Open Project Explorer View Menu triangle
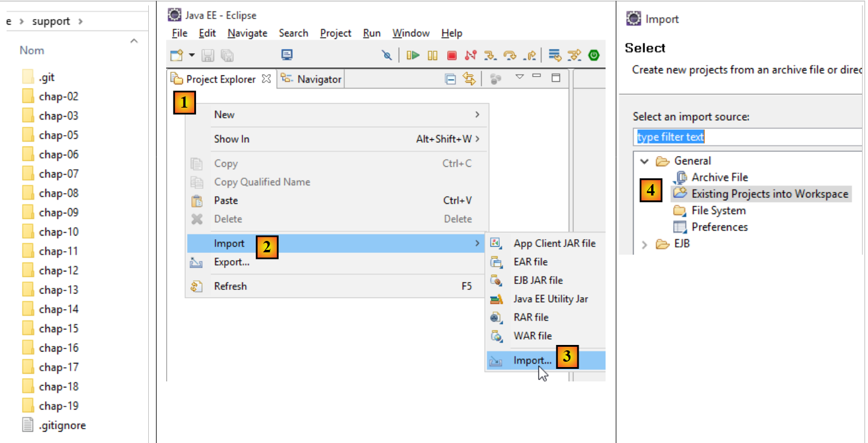This screenshot has width=868, height=443. (x=519, y=77)
